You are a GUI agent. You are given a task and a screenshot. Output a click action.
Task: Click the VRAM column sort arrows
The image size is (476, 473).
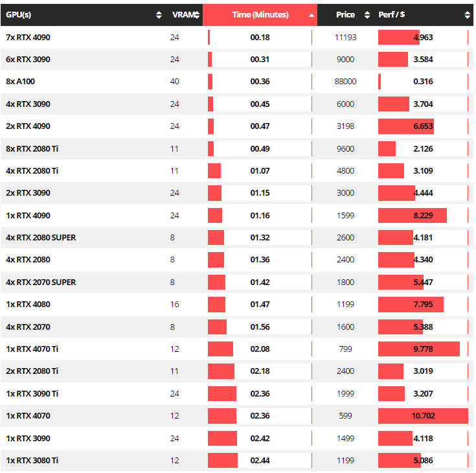[x=197, y=15]
